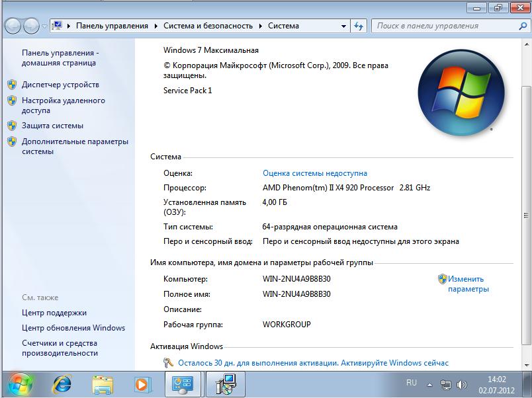Open System Protection from left panel
This screenshot has width=532, height=398.
[x=52, y=126]
